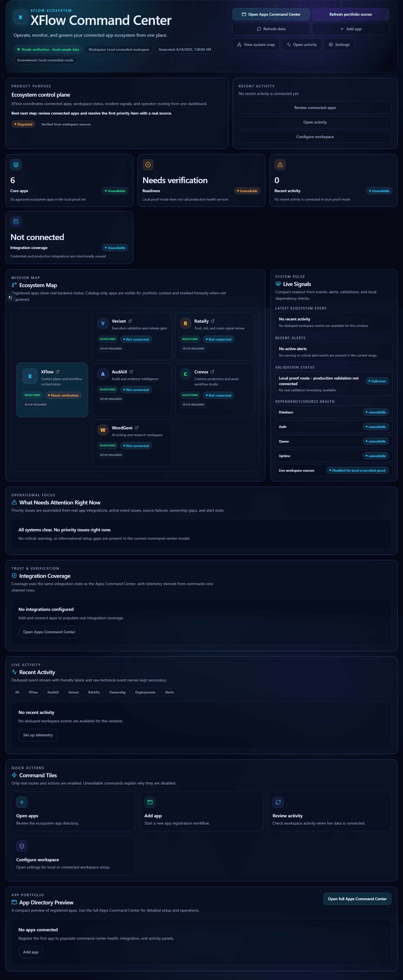The width and height of the screenshot is (403, 980).
Task: Click Review connected apps button
Action: pyautogui.click(x=315, y=108)
